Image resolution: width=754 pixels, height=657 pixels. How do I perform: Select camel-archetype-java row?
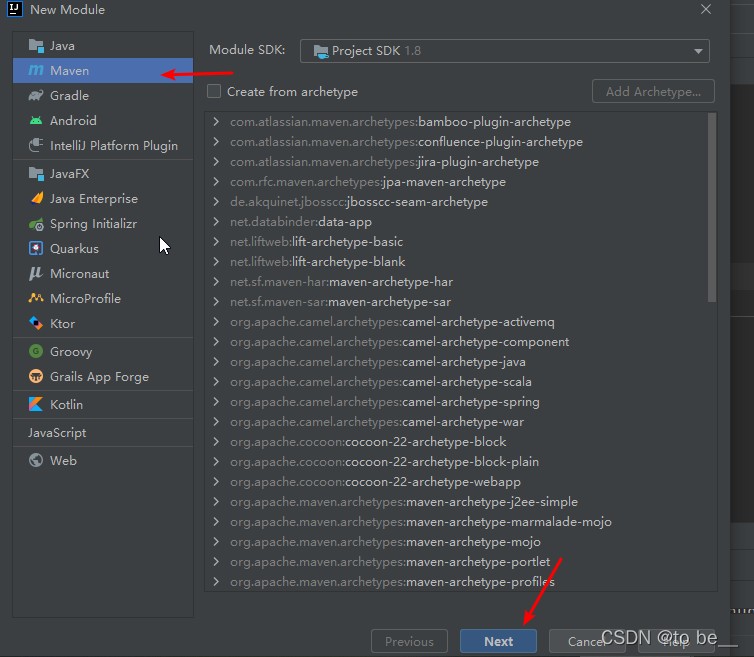(456, 362)
